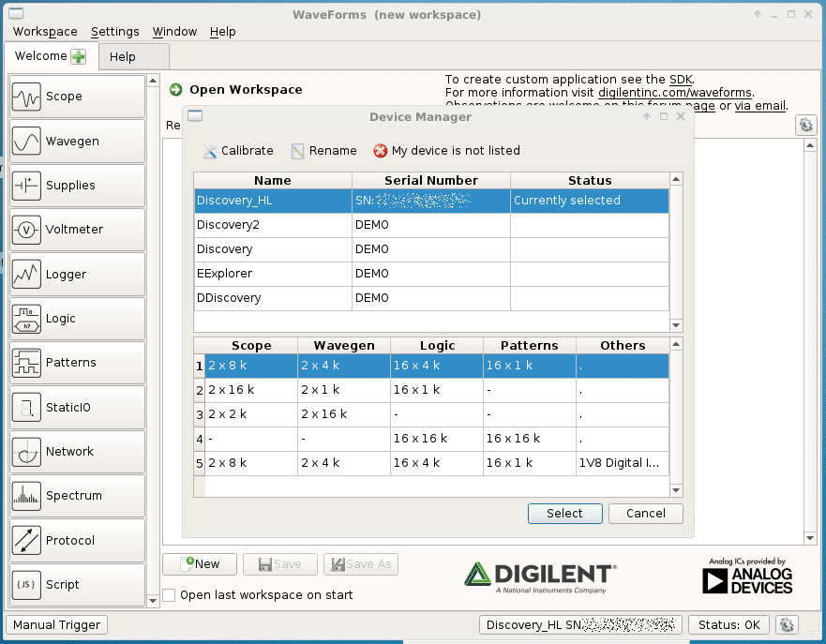Open the Scope instrument
The image size is (826, 644).
click(77, 97)
